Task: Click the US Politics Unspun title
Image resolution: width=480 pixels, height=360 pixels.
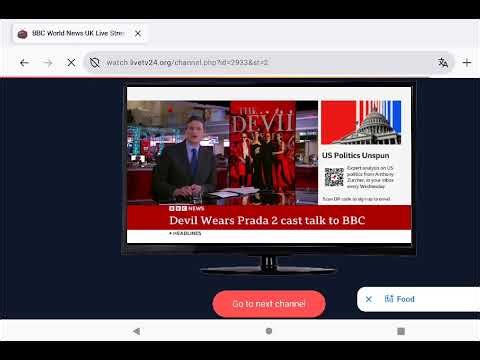Action: 355,156
